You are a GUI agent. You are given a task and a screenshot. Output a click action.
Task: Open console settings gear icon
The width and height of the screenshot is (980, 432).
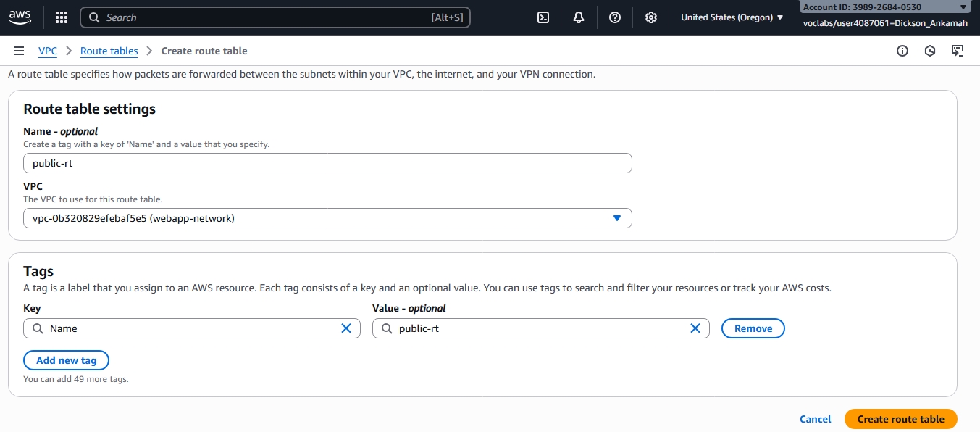coord(651,17)
